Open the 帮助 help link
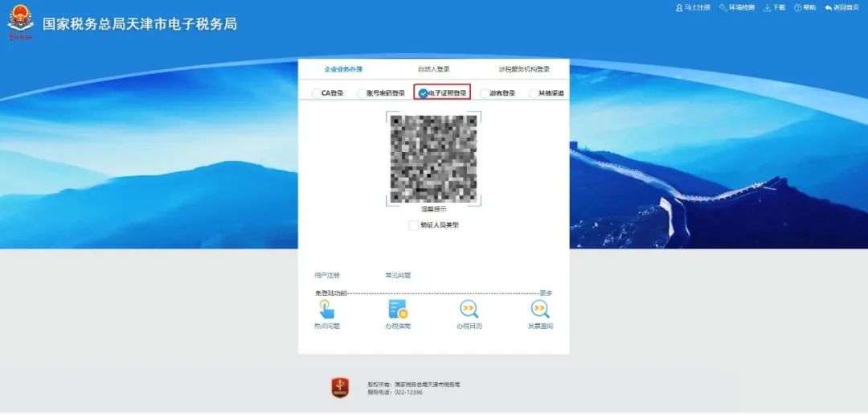The image size is (868, 415). point(805,8)
